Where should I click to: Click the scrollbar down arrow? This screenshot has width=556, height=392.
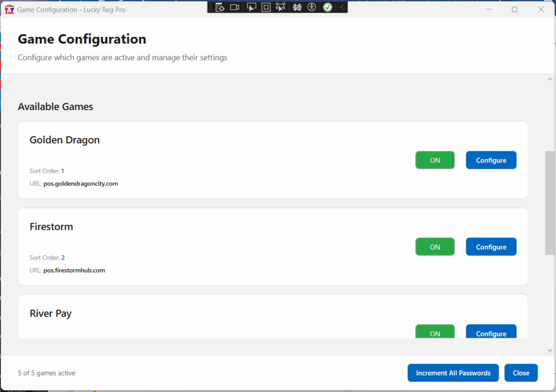coord(549,351)
